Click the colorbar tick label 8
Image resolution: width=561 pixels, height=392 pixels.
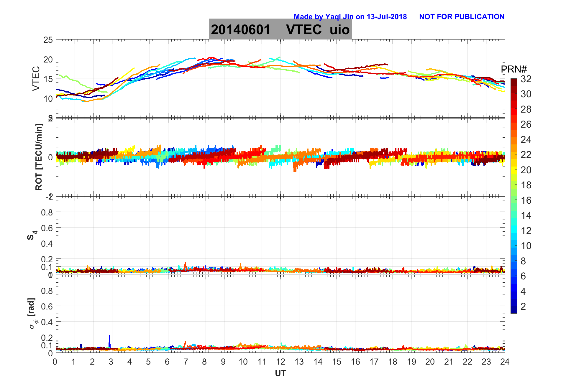coord(523,261)
